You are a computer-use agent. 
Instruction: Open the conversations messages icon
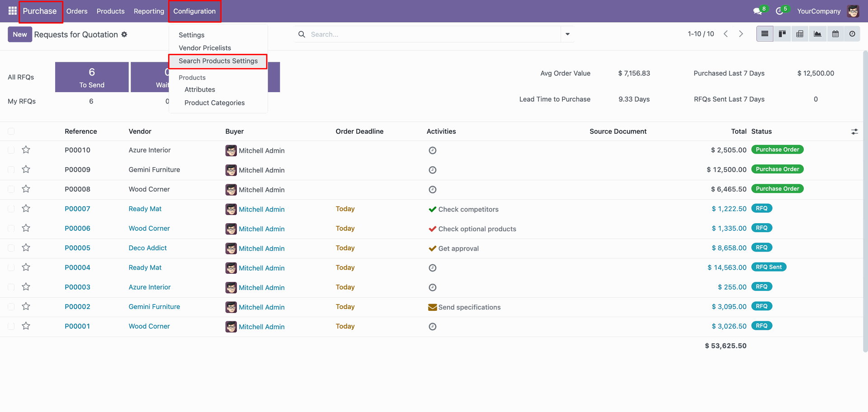click(x=757, y=11)
